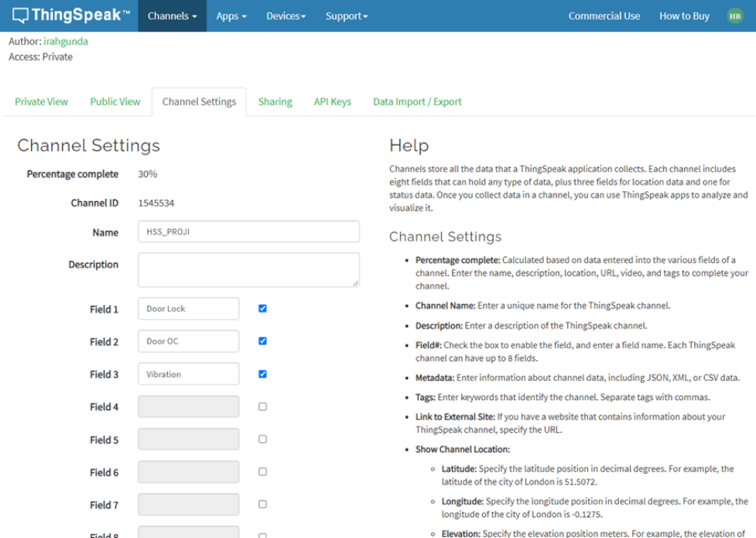Go to Commercial Use page
This screenshot has height=538, width=756.
tap(604, 16)
